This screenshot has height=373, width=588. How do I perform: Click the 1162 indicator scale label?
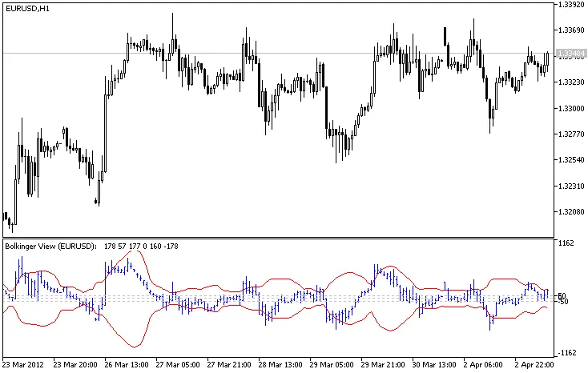pos(566,243)
